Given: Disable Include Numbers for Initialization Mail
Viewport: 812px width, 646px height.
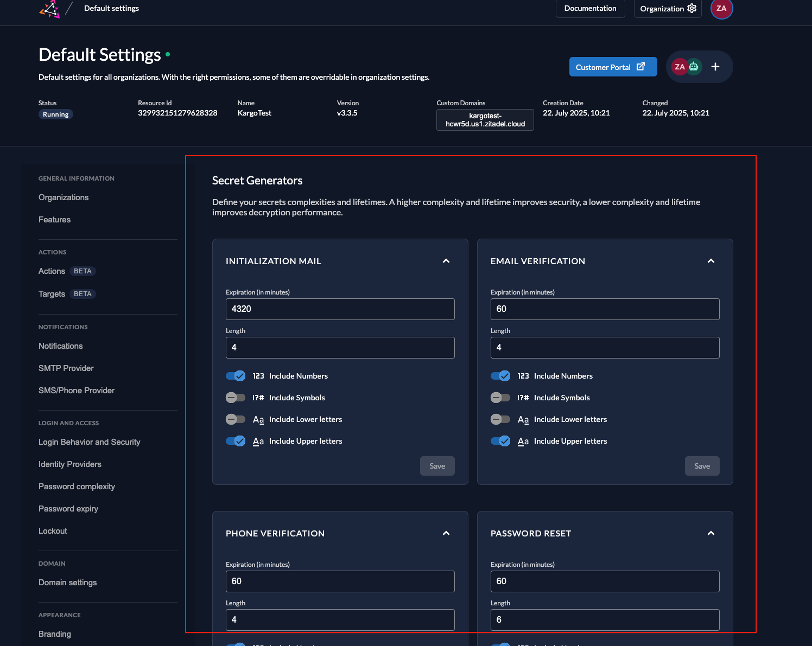Looking at the screenshot, I should click(236, 376).
